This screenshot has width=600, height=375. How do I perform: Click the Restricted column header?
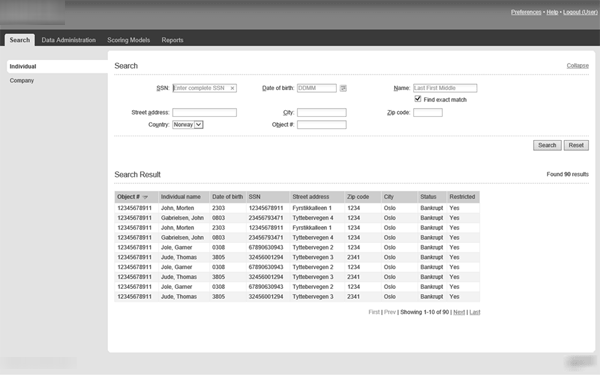click(462, 197)
